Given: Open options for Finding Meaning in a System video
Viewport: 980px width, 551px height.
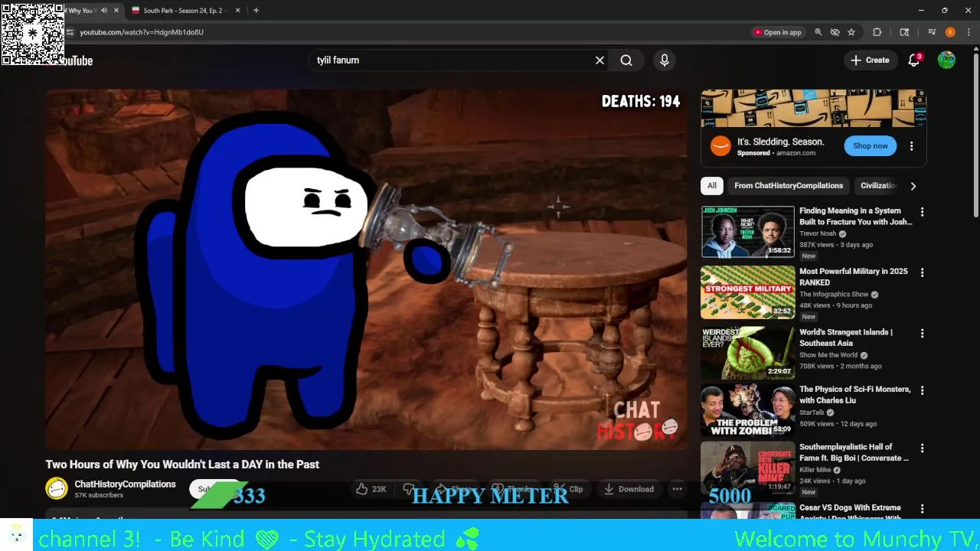Looking at the screenshot, I should tap(922, 212).
